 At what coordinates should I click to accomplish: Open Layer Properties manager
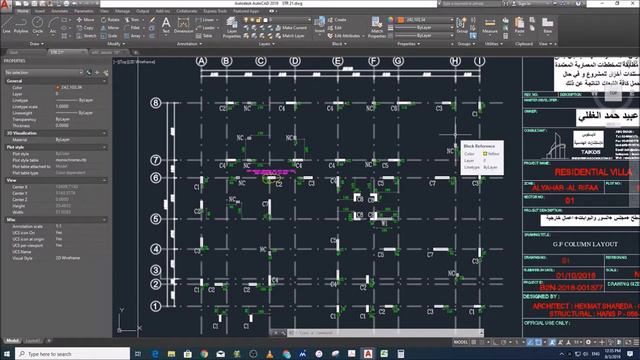pyautogui.click(x=231, y=27)
